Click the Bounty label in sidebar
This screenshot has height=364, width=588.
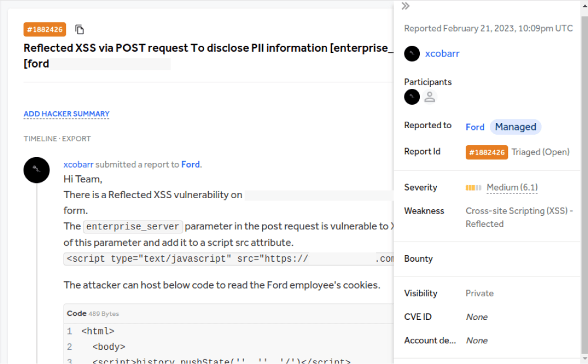pyautogui.click(x=419, y=259)
